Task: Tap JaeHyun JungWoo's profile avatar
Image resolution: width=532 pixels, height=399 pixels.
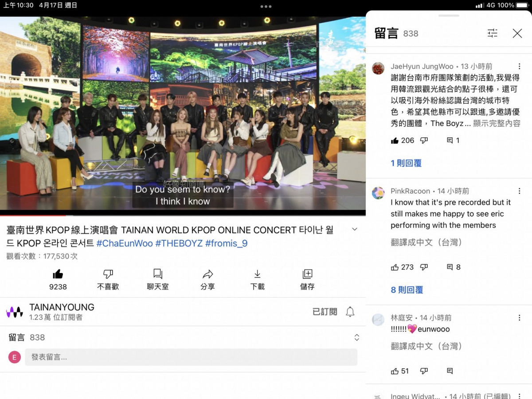Action: click(x=378, y=68)
